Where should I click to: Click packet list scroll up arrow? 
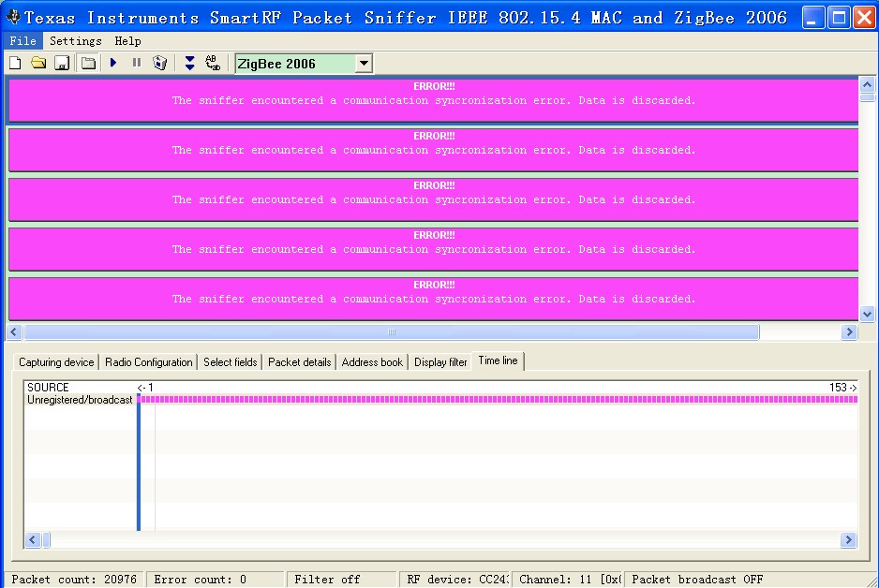click(x=867, y=85)
